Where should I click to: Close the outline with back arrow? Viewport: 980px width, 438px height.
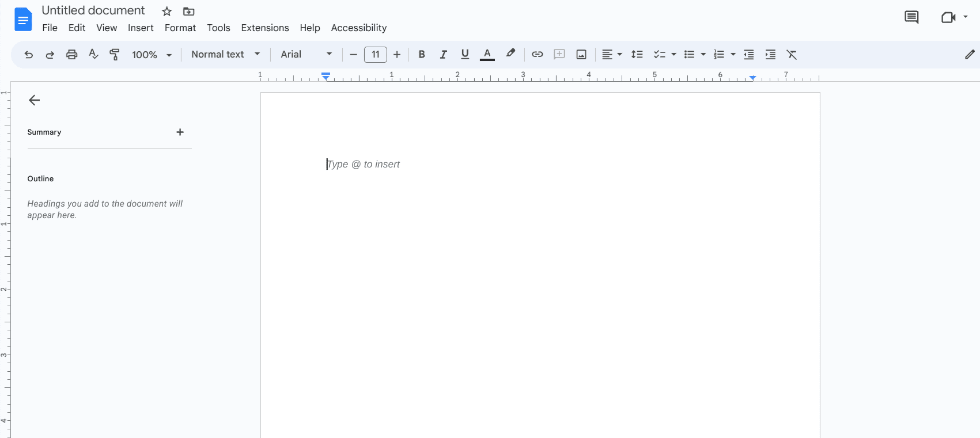pos(35,100)
